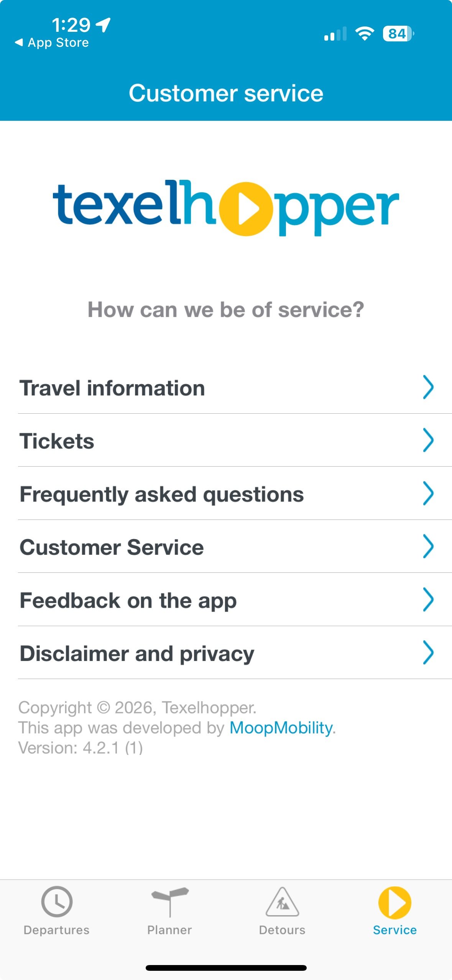The image size is (452, 980).
Task: Open Disclaimer and privacy chevron
Action: click(x=428, y=653)
